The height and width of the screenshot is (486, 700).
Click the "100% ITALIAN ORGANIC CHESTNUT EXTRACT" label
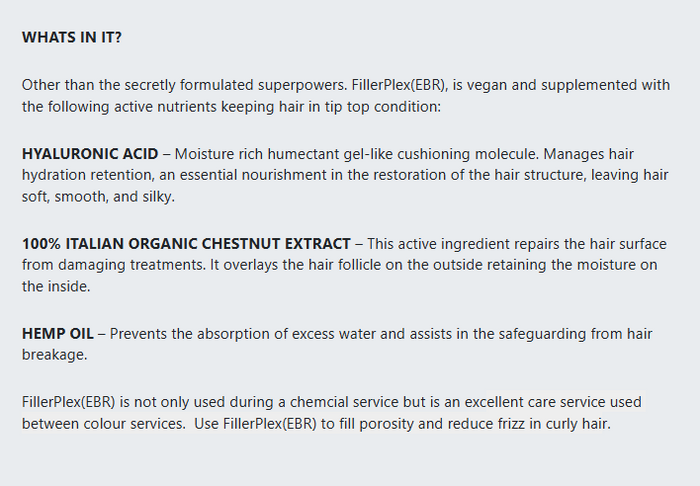[186, 244]
